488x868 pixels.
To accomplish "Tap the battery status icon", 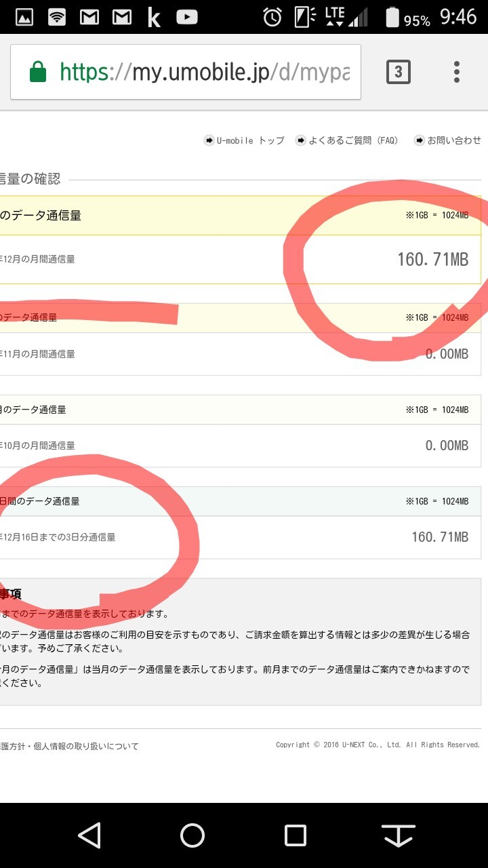I will point(392,18).
